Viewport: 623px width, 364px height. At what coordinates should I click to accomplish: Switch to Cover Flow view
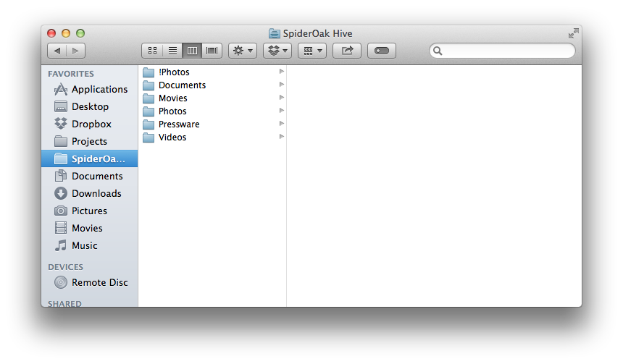(x=212, y=51)
